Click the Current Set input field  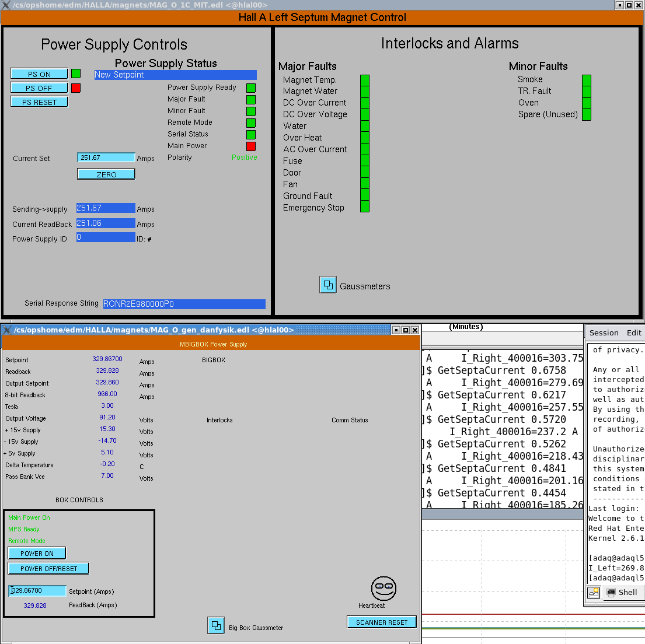click(106, 157)
